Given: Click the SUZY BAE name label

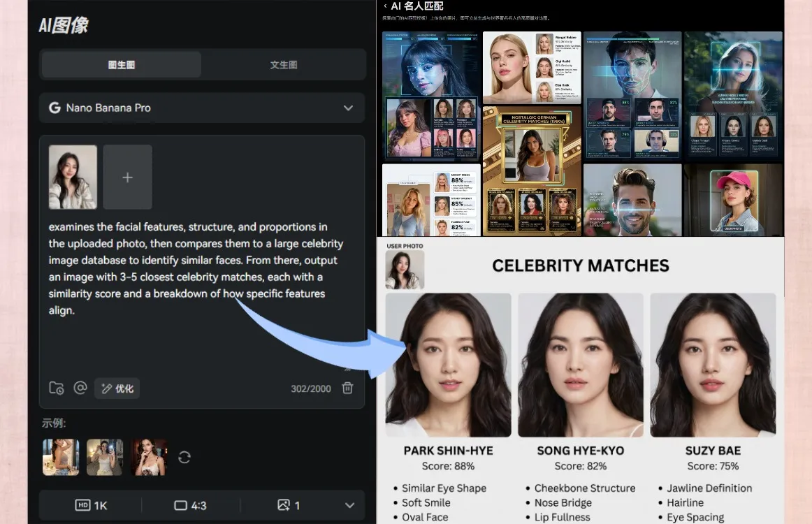Looking at the screenshot, I should point(713,451).
